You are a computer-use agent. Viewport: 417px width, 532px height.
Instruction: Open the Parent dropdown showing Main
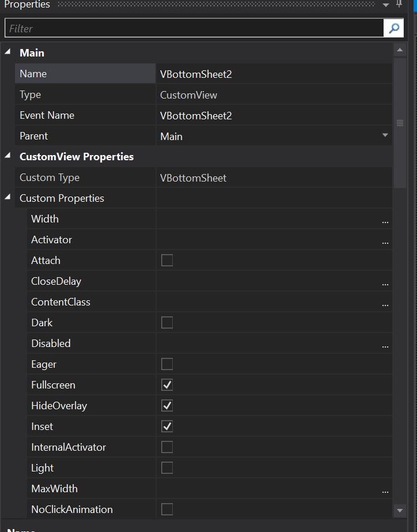pos(385,136)
